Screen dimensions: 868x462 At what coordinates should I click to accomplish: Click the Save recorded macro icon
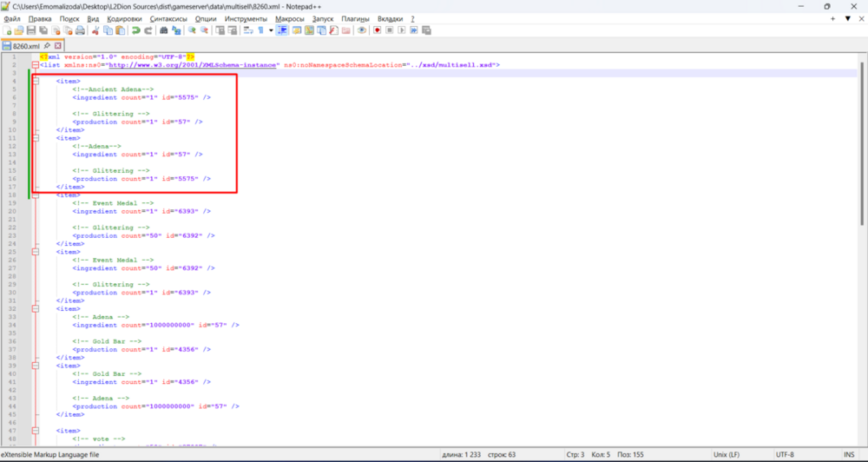tap(425, 30)
